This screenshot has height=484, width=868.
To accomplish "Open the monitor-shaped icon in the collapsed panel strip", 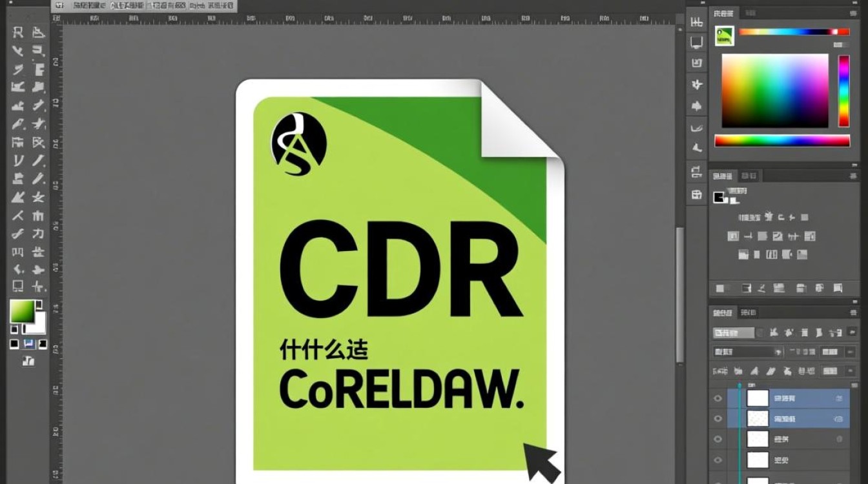I will (697, 43).
